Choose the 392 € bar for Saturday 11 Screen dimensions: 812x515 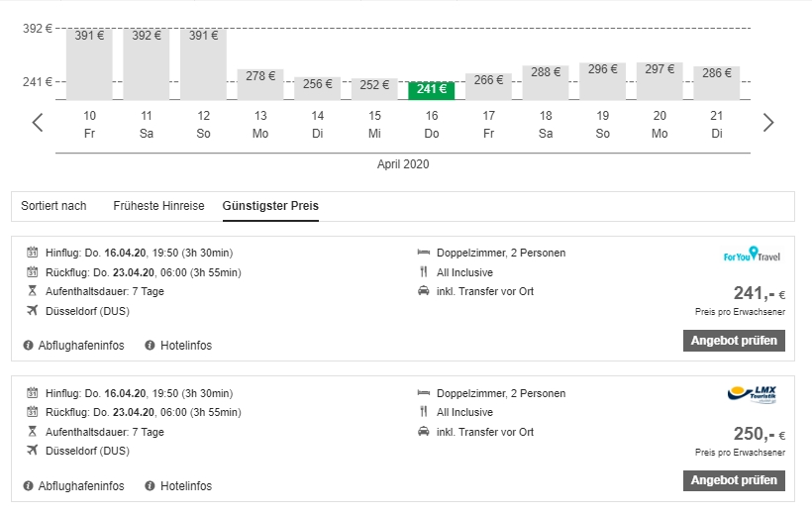click(147, 64)
